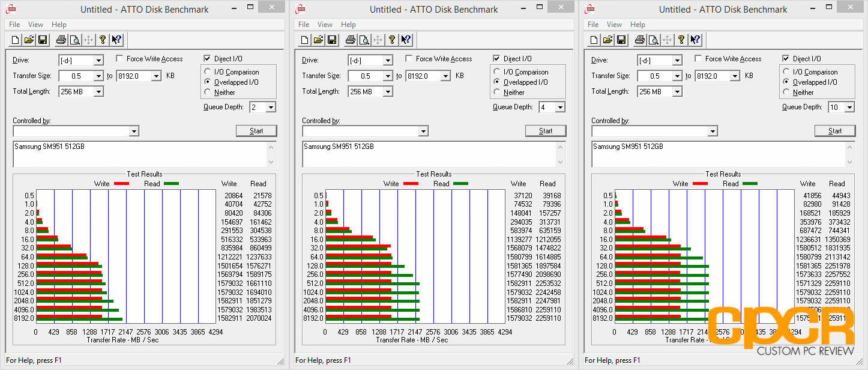Image resolution: width=868 pixels, height=370 pixels.
Task: Click Print Preview icon in Queue Depth 4 window
Action: [364, 40]
